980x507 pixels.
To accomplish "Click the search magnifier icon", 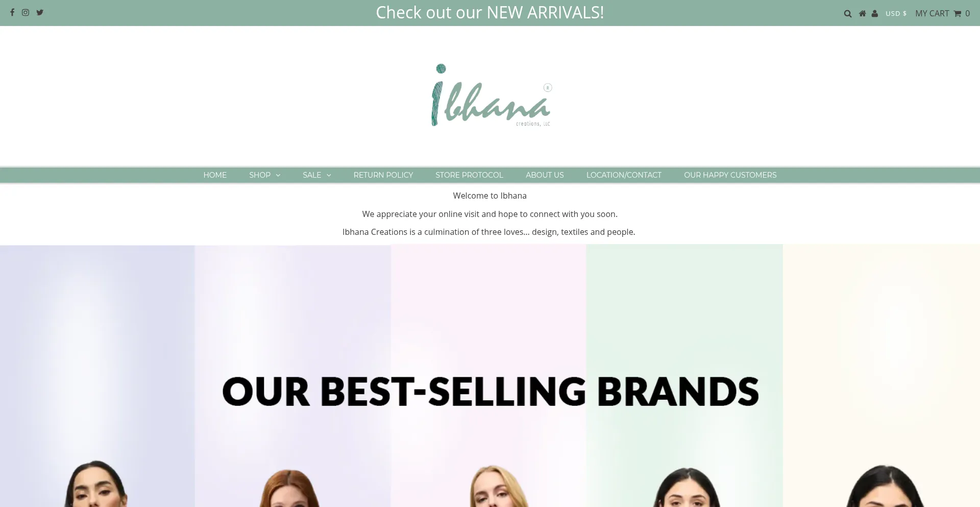I will coord(848,14).
